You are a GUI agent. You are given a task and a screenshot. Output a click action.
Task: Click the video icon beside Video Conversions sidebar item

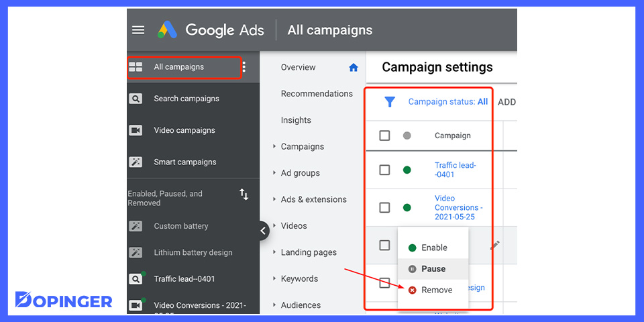click(x=136, y=305)
